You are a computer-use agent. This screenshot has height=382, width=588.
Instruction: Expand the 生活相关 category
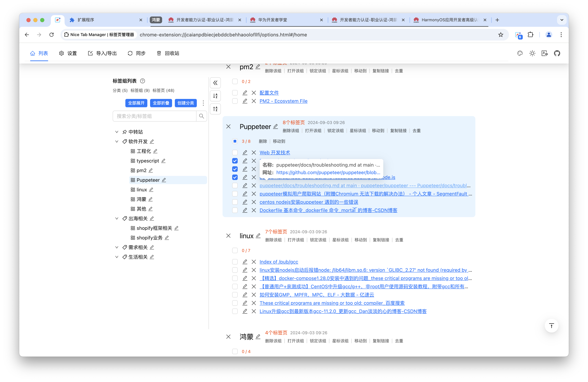point(117,257)
